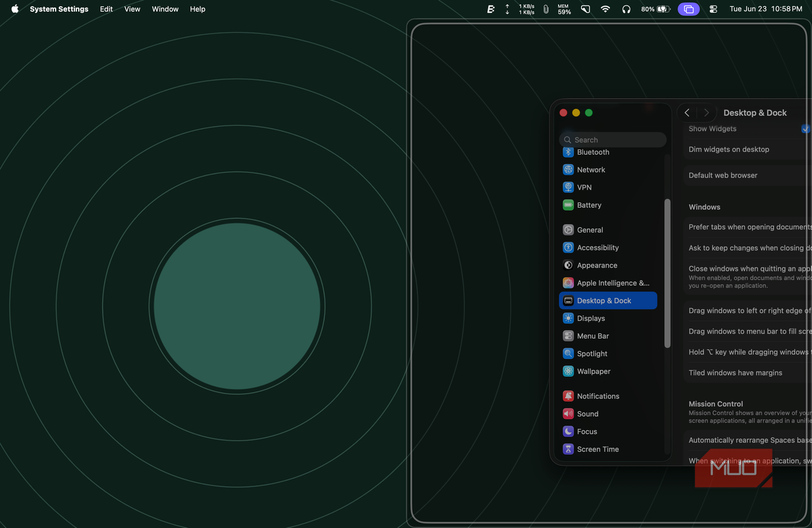Image resolution: width=812 pixels, height=528 pixels.
Task: Open Notifications via red bell icon
Action: click(568, 396)
